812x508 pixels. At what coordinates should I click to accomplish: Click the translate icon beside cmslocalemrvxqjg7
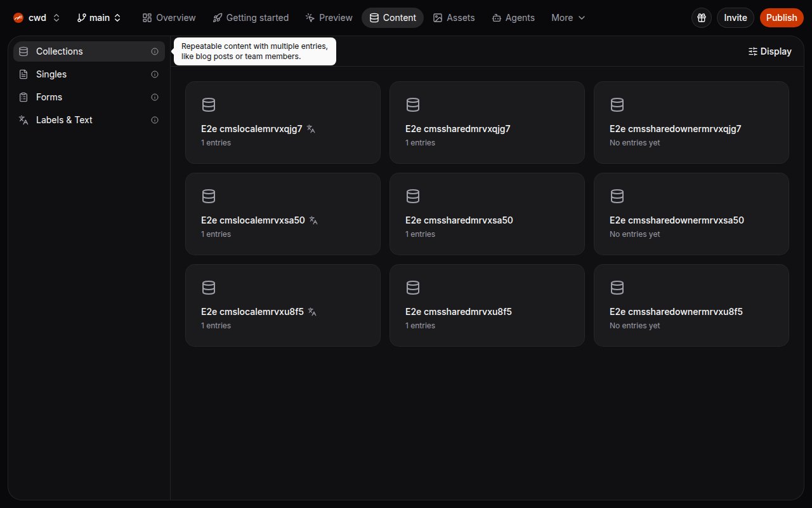[311, 129]
